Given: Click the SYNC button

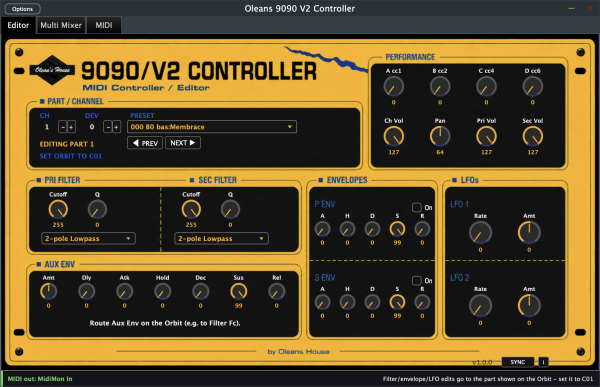Looking at the screenshot, I should pos(518,362).
